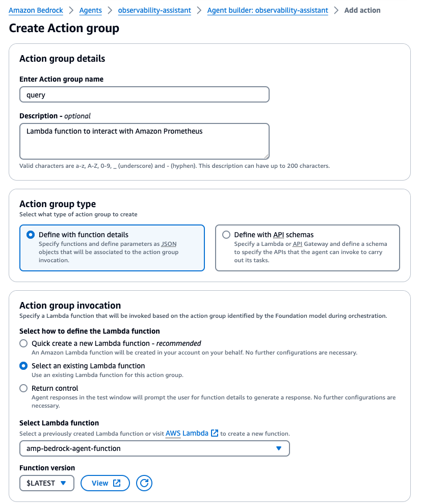Click the underlined JSON abbreviation text
This screenshot has height=504, width=421.
pos(168,244)
